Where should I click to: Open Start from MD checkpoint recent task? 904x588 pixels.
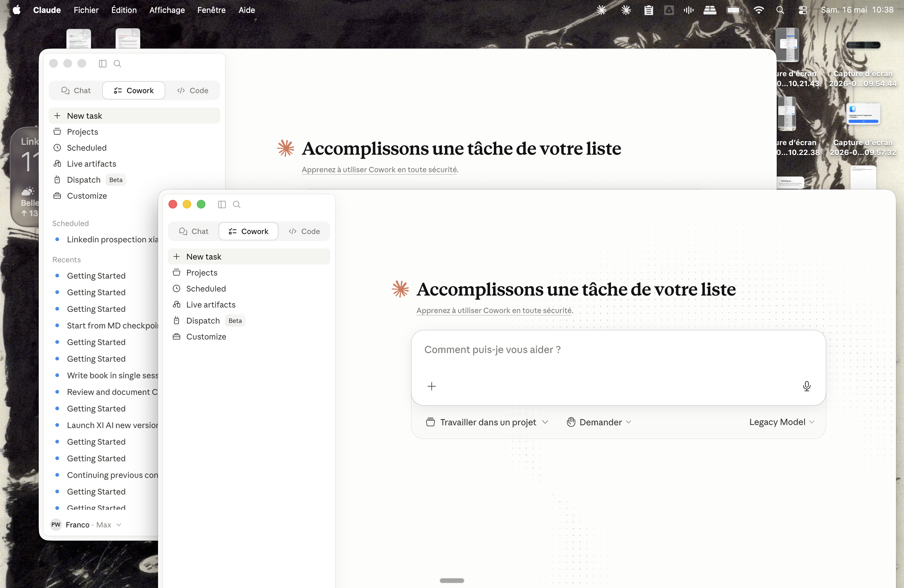tap(103, 326)
